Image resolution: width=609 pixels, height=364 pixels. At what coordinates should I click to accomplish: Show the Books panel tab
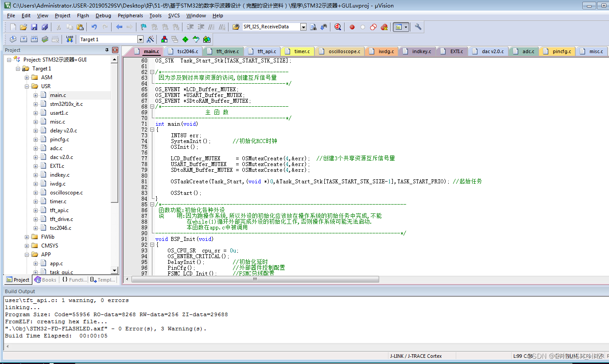coord(46,280)
